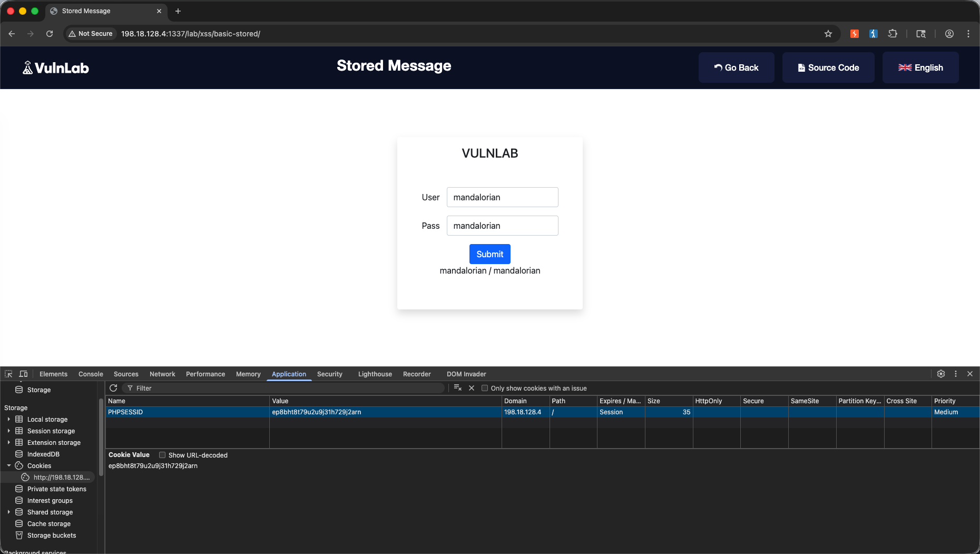Click DevTools three-dot customize menu

click(x=956, y=374)
